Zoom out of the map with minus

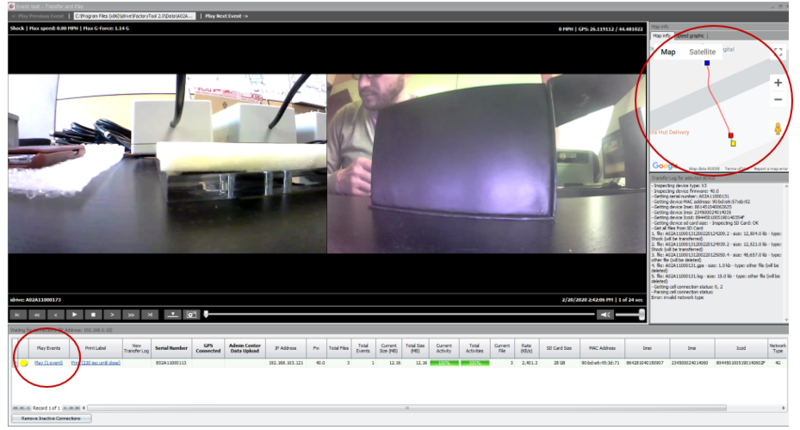(778, 99)
